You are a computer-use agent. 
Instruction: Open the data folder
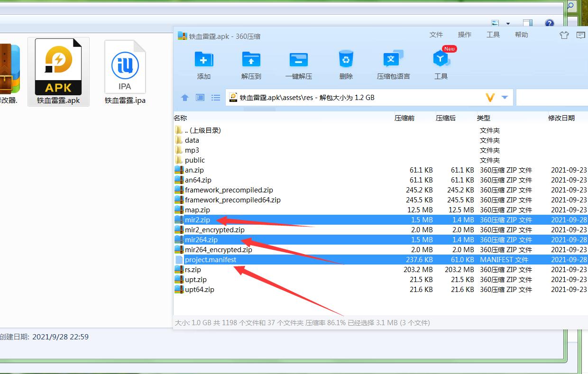[x=192, y=140]
